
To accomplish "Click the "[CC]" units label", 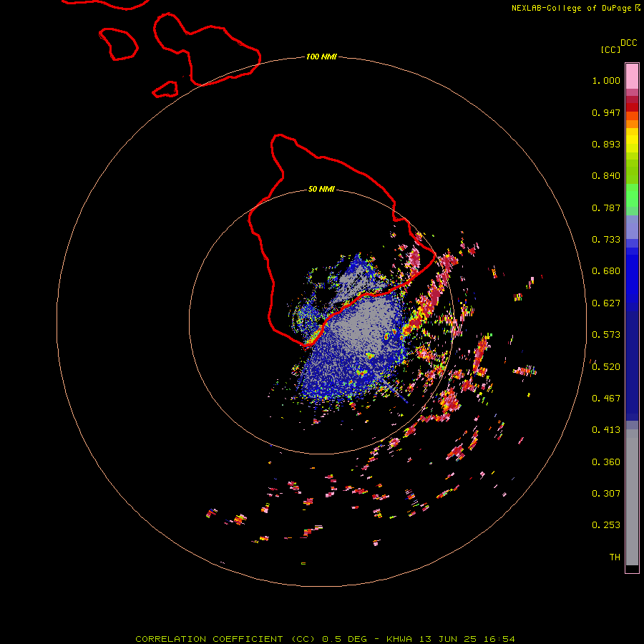I will point(610,49).
